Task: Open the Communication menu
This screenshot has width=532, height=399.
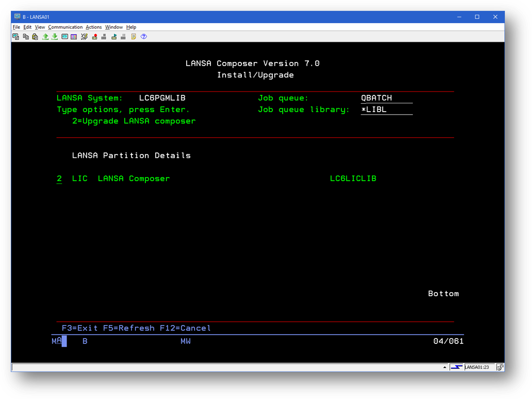Action: (x=65, y=27)
